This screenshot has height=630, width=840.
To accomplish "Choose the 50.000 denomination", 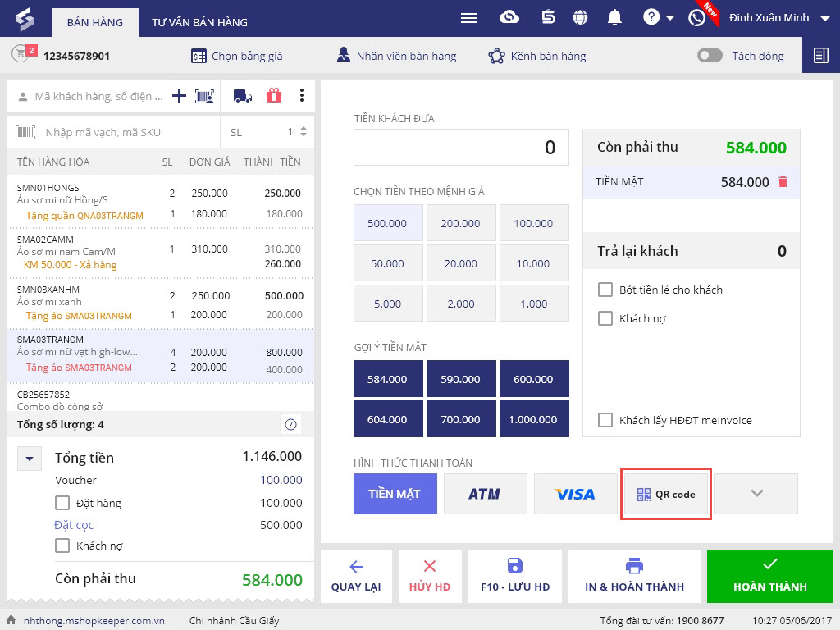I will 388,263.
